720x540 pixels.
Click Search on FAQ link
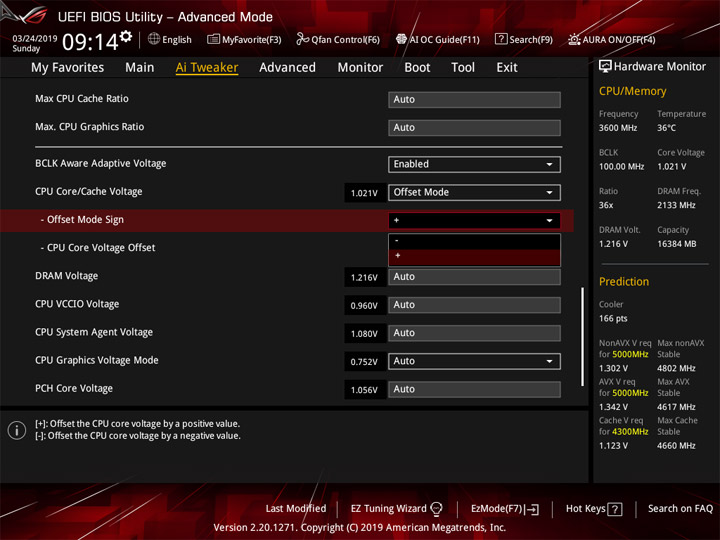680,509
